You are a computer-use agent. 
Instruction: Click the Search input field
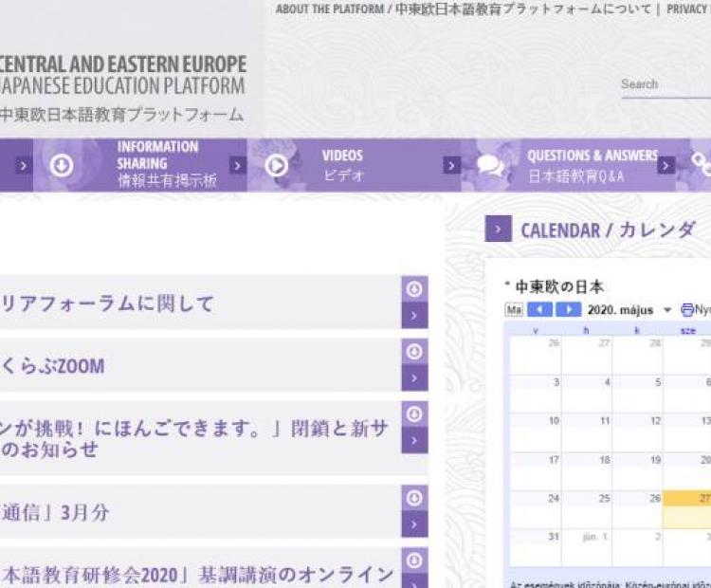point(664,84)
